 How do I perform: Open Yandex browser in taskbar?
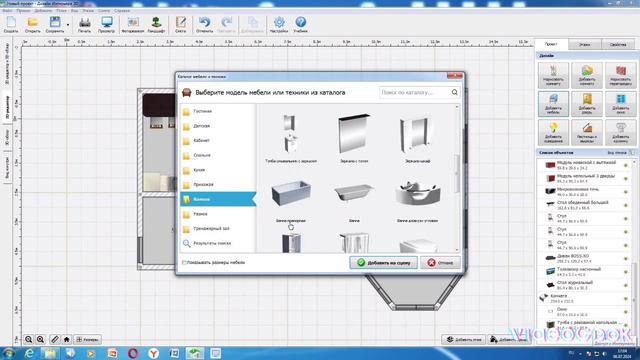153,353
